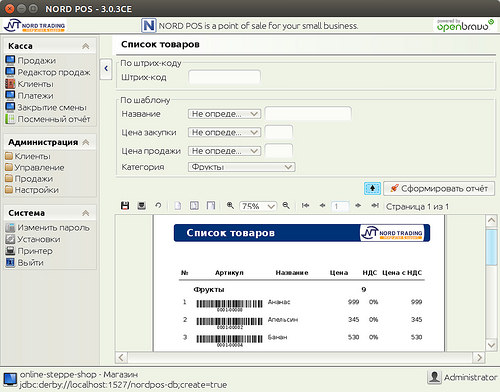Focus the Штрих-код input field

coord(224,77)
